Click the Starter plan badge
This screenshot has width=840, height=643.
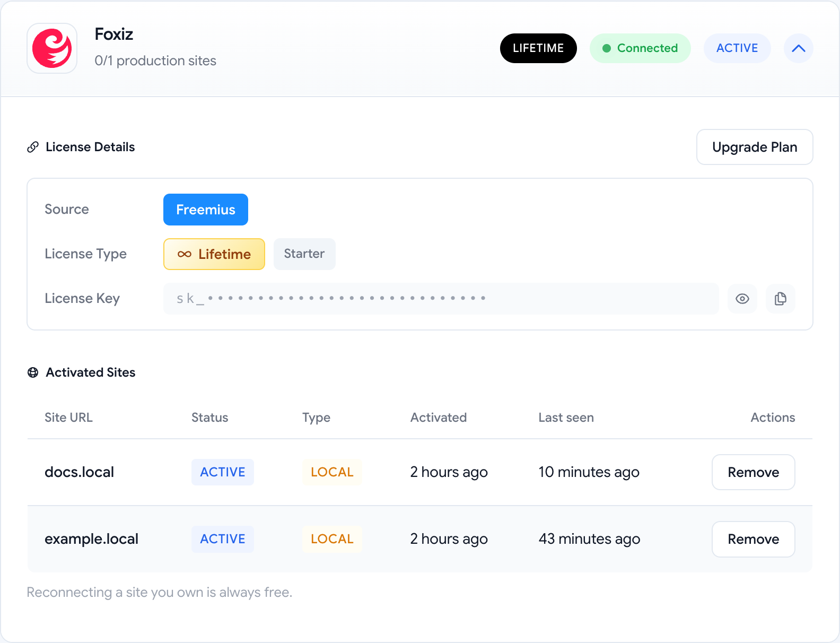tap(304, 254)
